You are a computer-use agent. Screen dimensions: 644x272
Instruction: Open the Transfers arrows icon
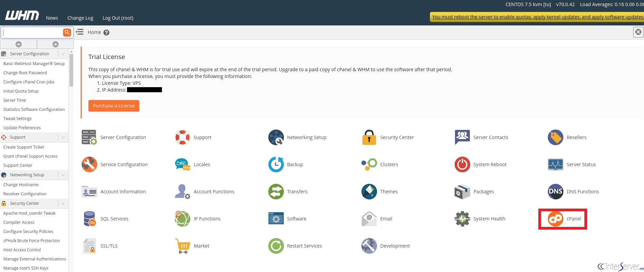click(276, 192)
